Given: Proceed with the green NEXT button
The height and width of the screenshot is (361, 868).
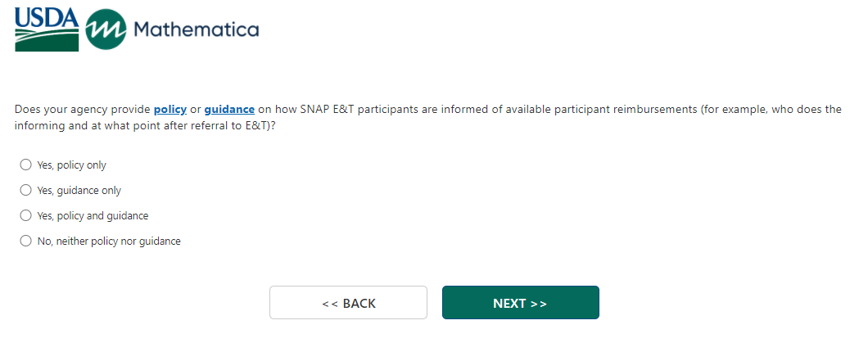Looking at the screenshot, I should coord(520,303).
